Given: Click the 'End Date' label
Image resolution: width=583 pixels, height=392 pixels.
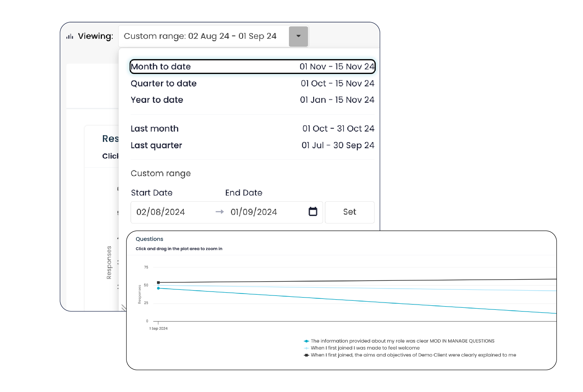Looking at the screenshot, I should pos(244,193).
